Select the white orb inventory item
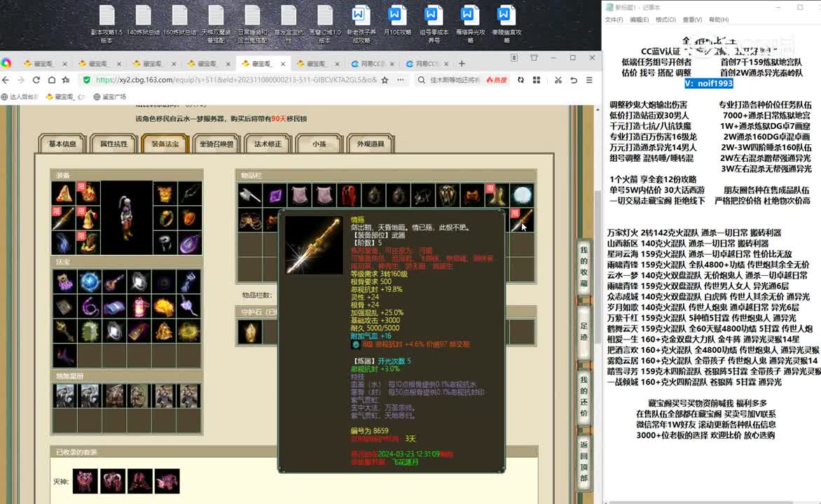Screen dimensions: 821x504 click(x=521, y=195)
